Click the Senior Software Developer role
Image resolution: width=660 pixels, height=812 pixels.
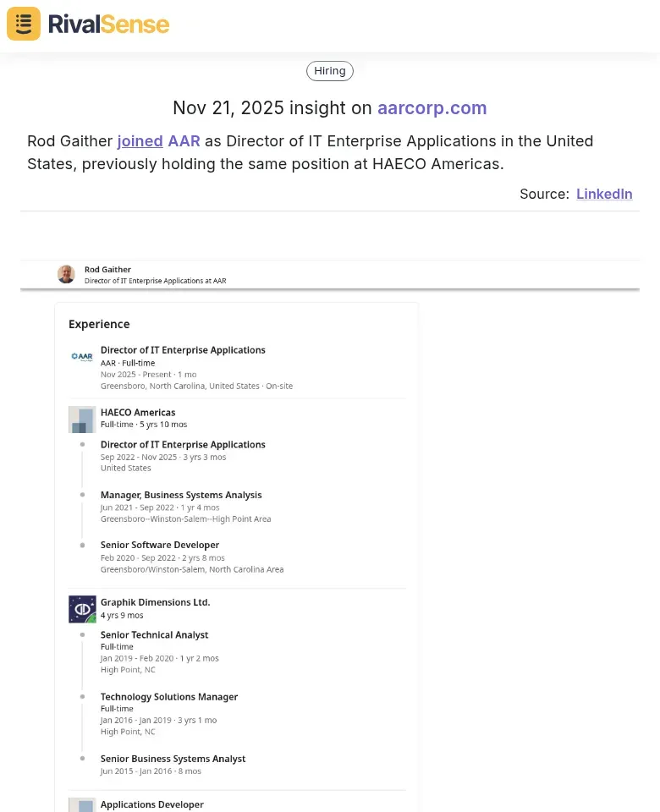click(x=160, y=545)
